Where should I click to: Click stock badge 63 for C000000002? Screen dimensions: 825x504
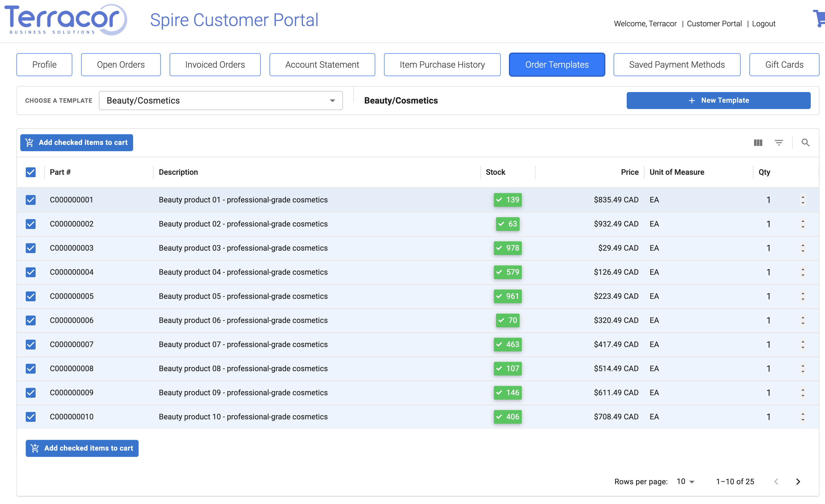coord(508,224)
